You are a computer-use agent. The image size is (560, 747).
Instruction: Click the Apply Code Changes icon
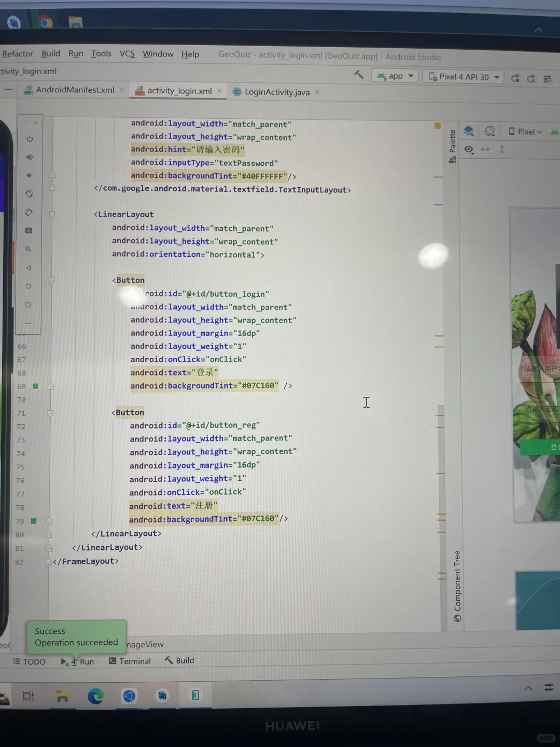pos(531,79)
